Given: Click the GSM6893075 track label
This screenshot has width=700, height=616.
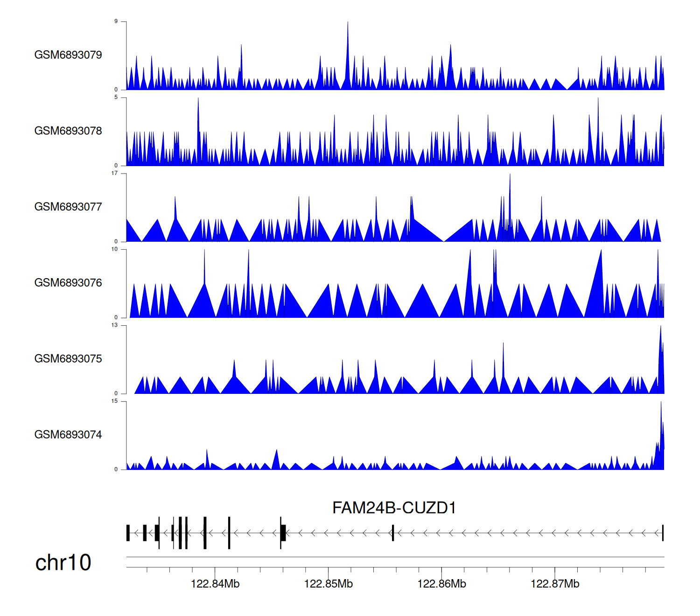Looking at the screenshot, I should click(x=68, y=359).
